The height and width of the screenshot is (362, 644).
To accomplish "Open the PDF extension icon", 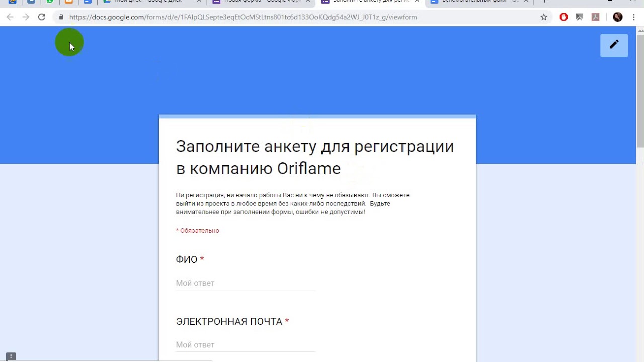I will tap(596, 17).
